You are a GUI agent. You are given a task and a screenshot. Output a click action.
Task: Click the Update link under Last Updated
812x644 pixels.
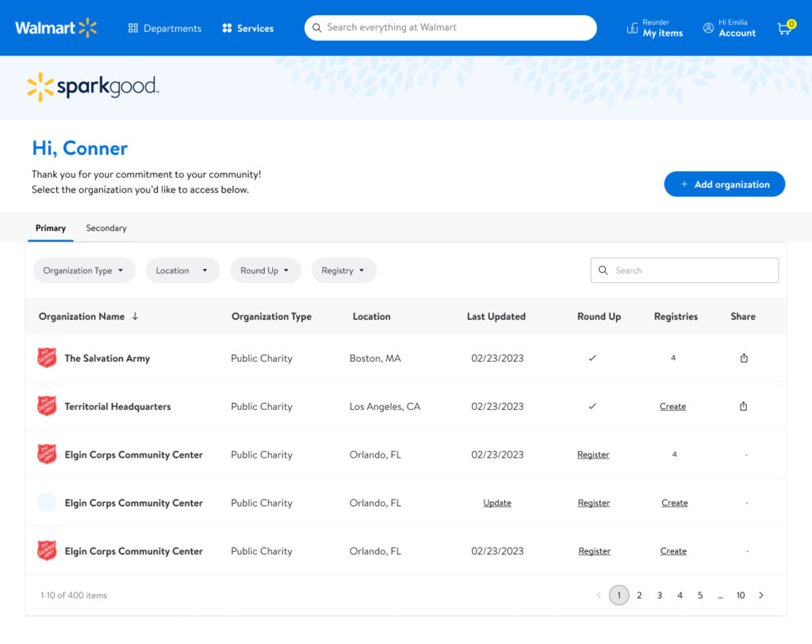[497, 504]
